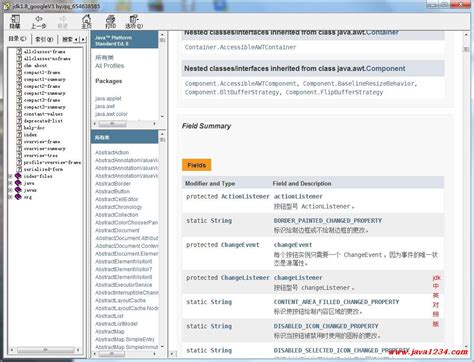Click the Hide (隐藏) toolbar icon
Viewport: 474px width, 362px height.
[x=15, y=20]
